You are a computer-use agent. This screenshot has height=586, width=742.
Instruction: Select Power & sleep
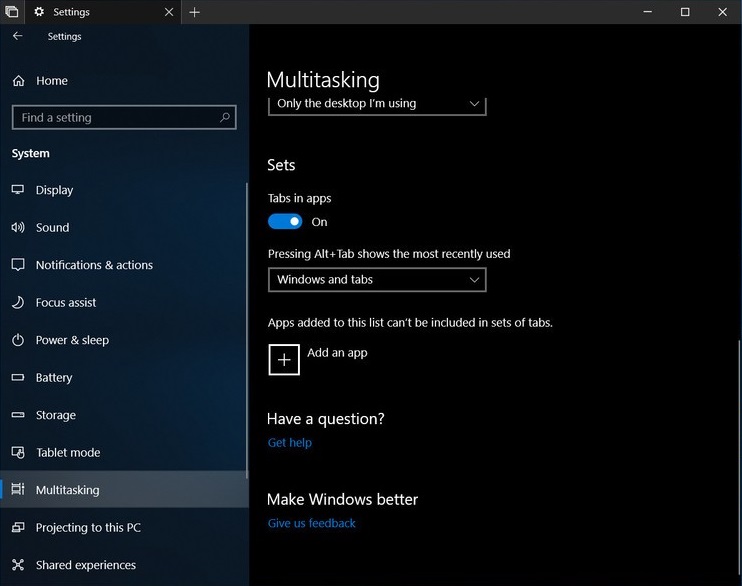[124, 340]
